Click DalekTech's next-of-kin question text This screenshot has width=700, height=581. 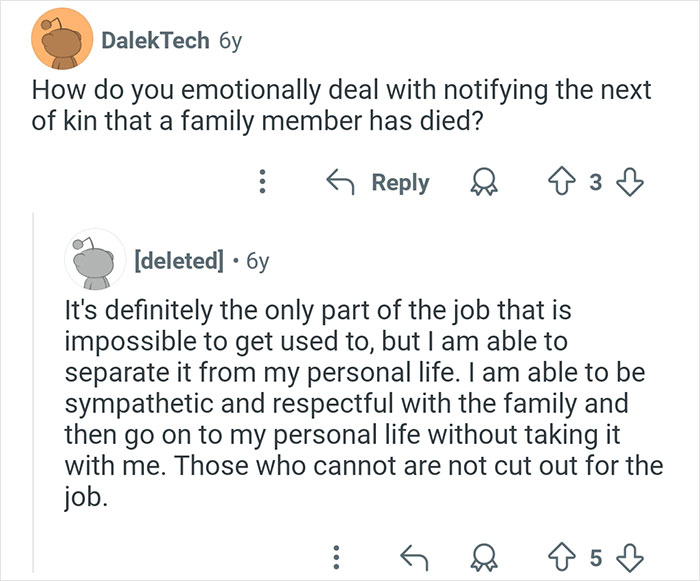click(340, 106)
